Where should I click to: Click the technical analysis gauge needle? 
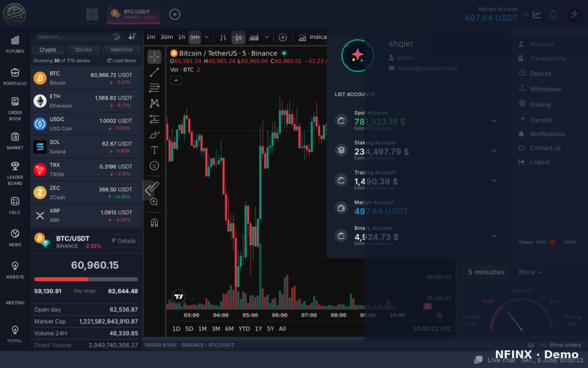515,320
